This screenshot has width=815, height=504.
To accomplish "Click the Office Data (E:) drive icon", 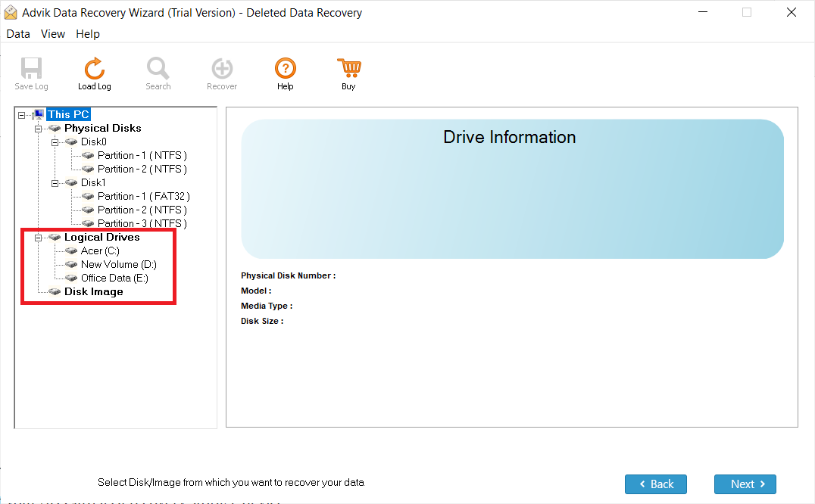I will (x=71, y=278).
